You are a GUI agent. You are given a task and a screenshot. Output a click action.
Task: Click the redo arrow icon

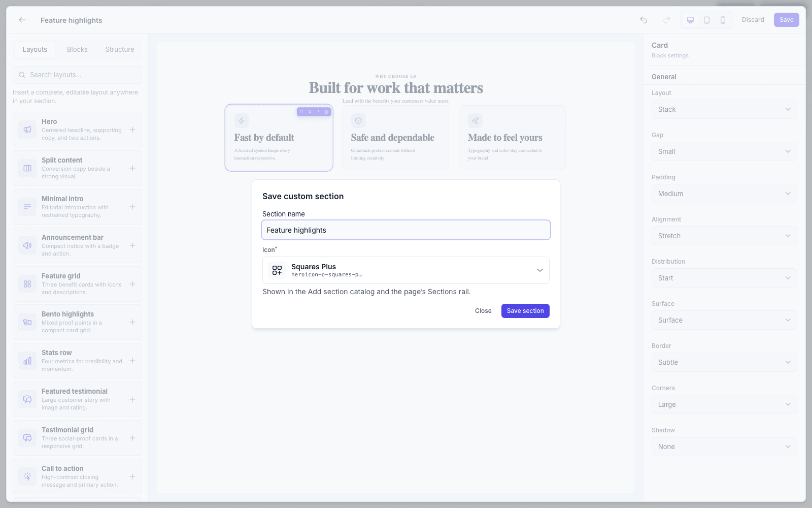pyautogui.click(x=667, y=20)
